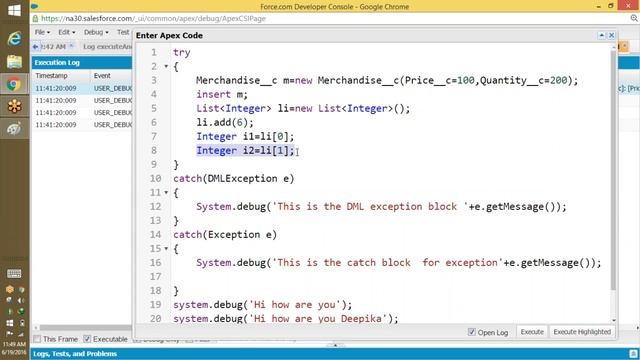This screenshot has width=640, height=360.
Task: Click the 'catch(Exception e)' line
Action: tap(225, 235)
